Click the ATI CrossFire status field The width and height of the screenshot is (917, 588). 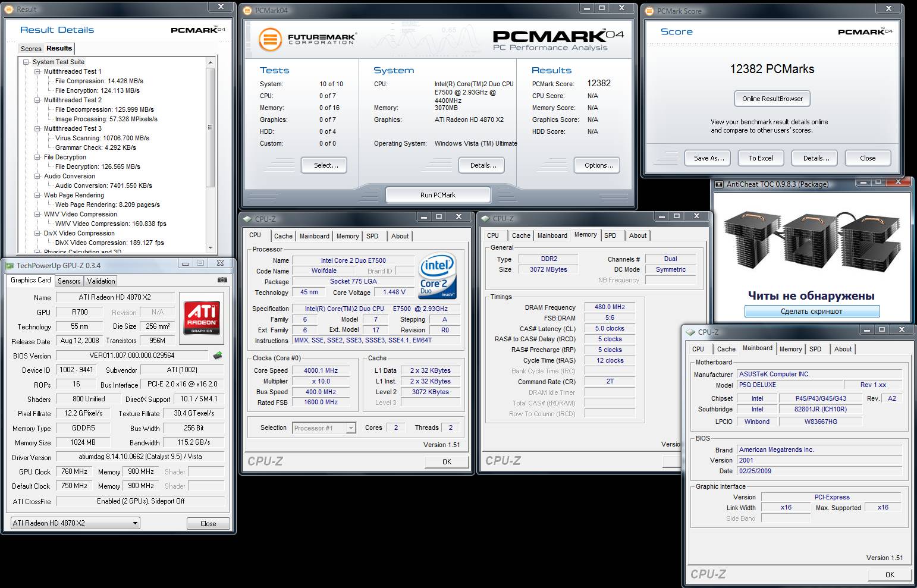pos(140,501)
